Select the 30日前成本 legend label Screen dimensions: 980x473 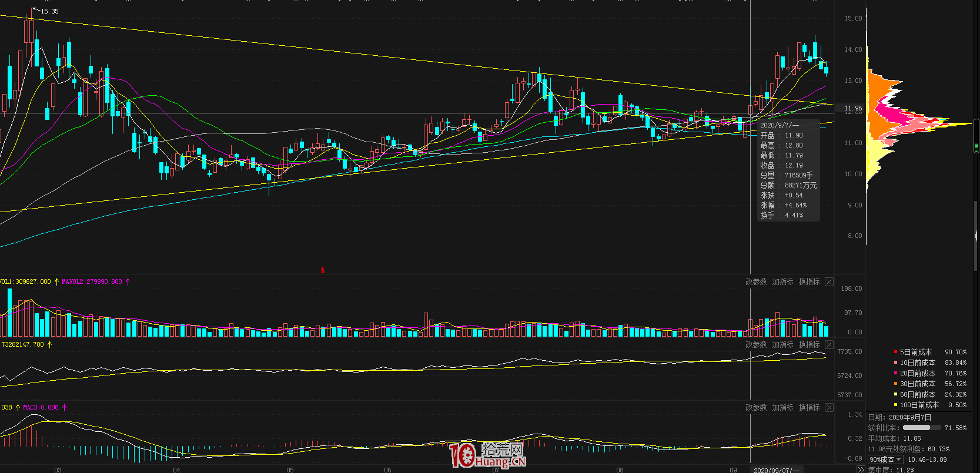tap(918, 384)
